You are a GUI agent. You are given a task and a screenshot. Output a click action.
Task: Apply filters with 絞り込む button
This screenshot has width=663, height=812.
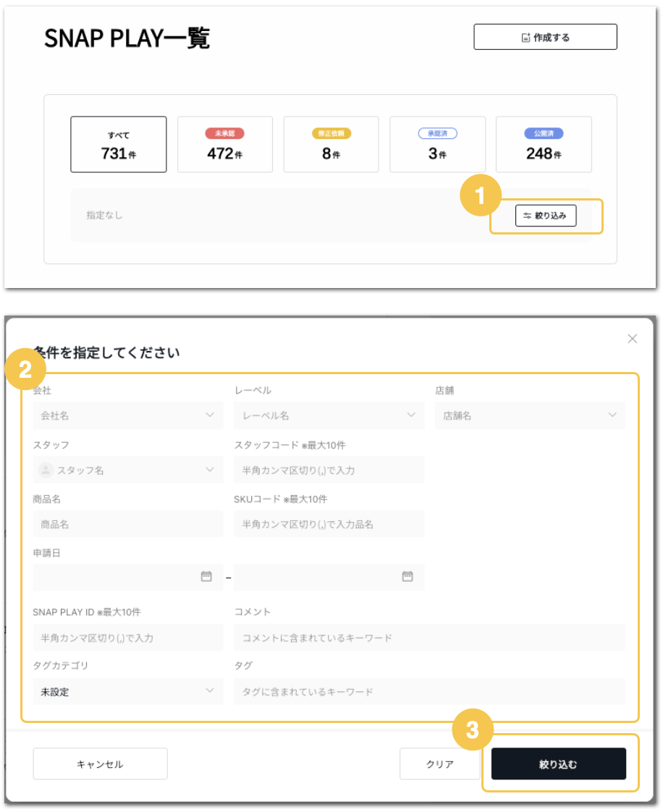coord(558,764)
